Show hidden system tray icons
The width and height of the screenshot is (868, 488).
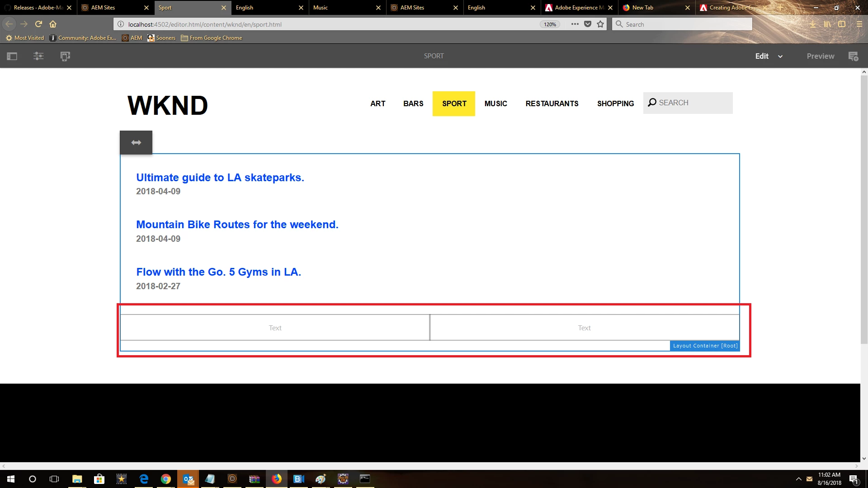click(x=798, y=479)
